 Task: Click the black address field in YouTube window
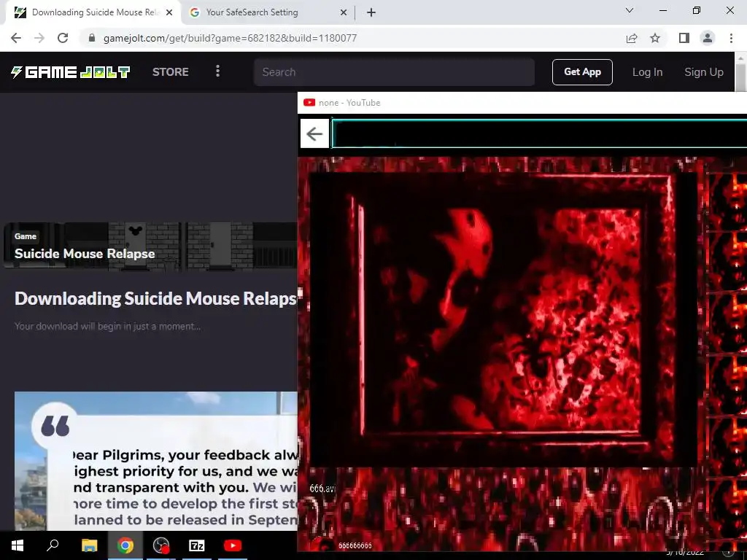click(x=539, y=134)
